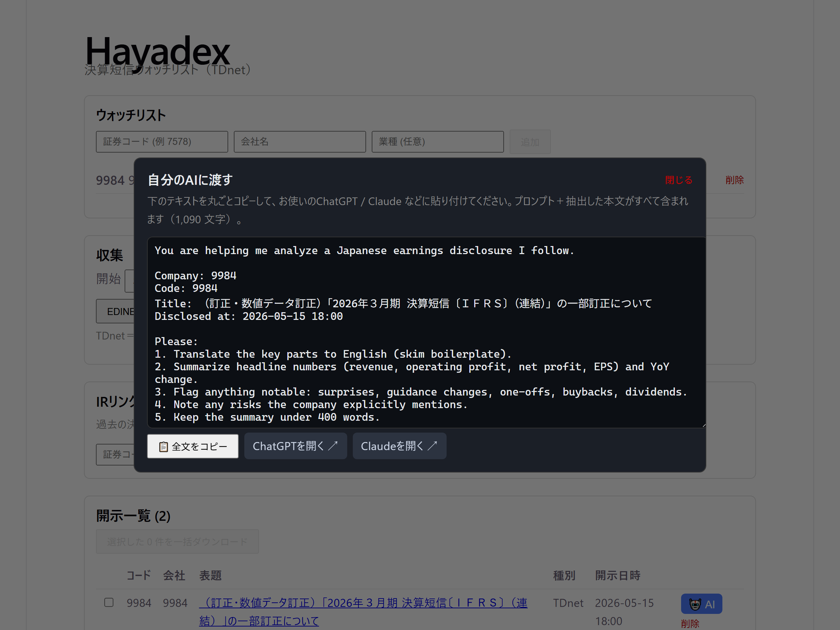This screenshot has width=840, height=630.
Task: Click the 2026-05-15 date cell
Action: (624, 612)
